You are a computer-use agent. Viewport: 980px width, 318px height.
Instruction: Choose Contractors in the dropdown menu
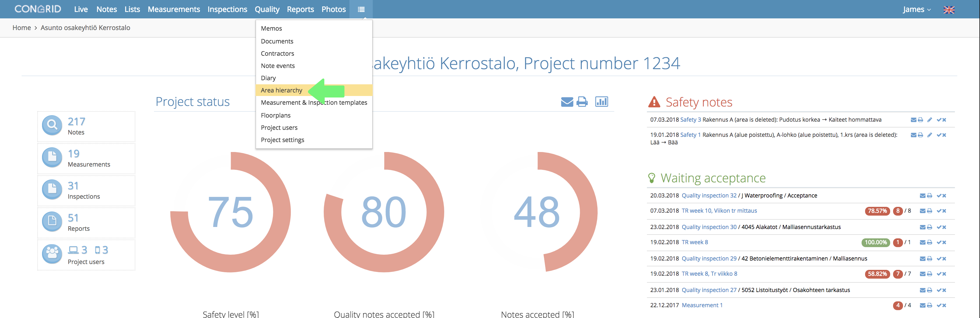314,54
